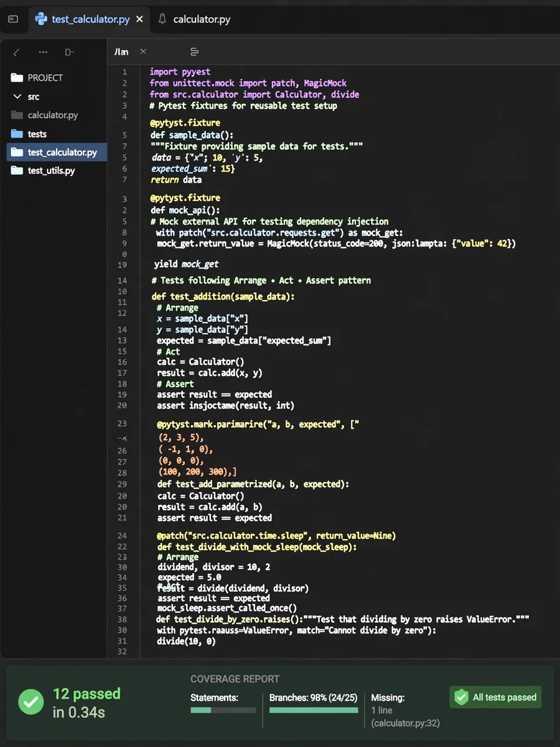
Task: Click the 'calc = Calculator()' line under '# Act'
Action: (200, 362)
